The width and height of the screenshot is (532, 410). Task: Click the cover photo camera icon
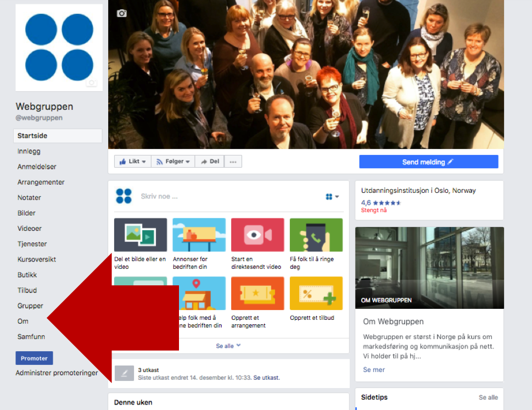point(122,13)
